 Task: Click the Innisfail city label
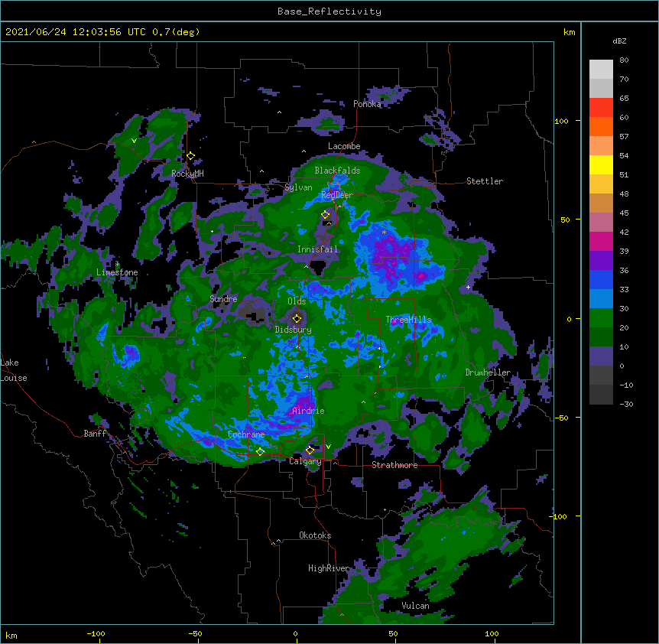317,249
